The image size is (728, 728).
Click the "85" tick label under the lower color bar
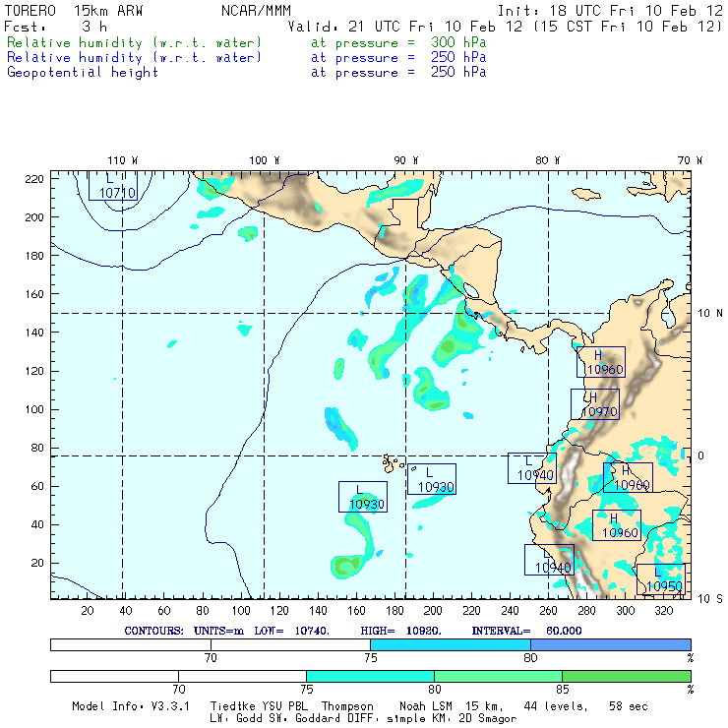pos(563,690)
